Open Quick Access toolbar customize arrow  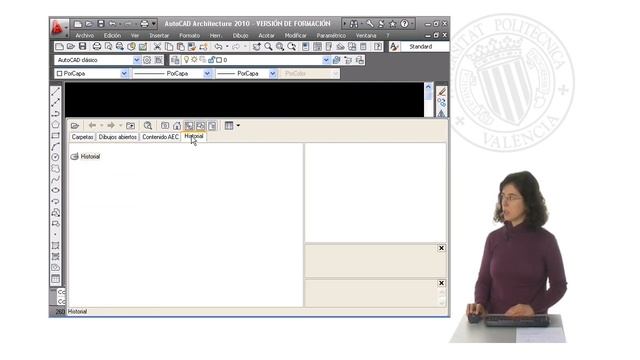point(154,24)
